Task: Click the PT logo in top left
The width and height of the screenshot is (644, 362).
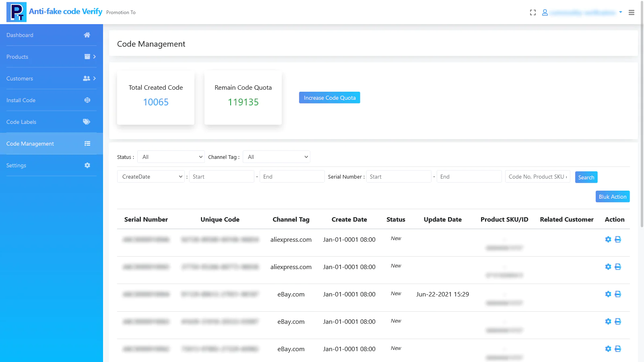Action: point(17,12)
